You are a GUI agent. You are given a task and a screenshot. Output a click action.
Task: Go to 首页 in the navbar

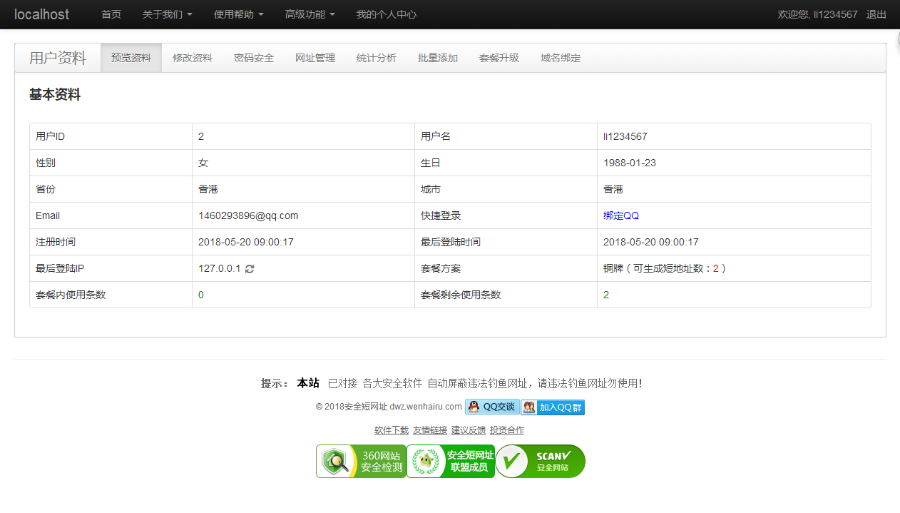pos(111,15)
